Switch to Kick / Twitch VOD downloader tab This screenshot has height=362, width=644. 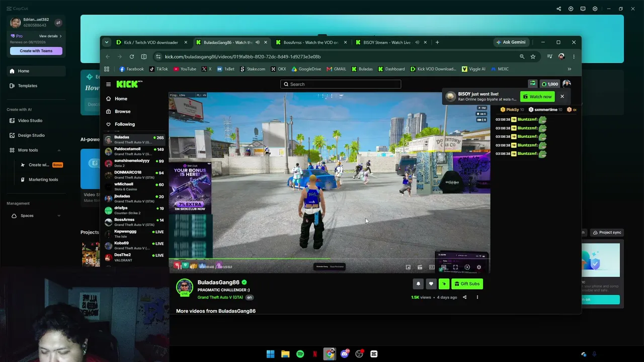pyautogui.click(x=152, y=42)
